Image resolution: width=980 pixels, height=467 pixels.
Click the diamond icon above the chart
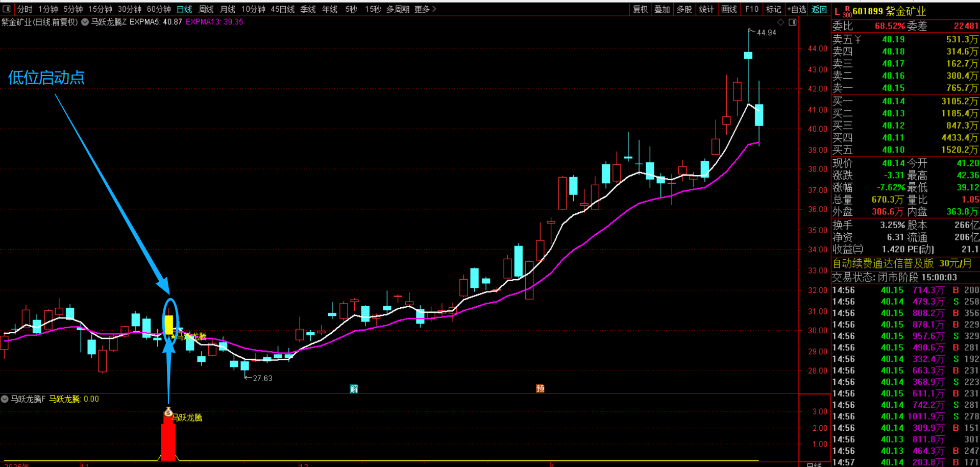coord(780,22)
